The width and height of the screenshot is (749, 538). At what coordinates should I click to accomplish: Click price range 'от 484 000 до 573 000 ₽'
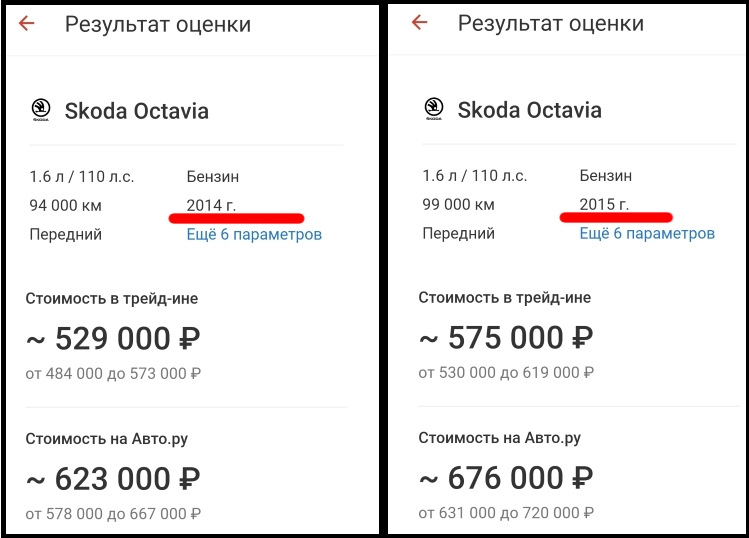(113, 373)
